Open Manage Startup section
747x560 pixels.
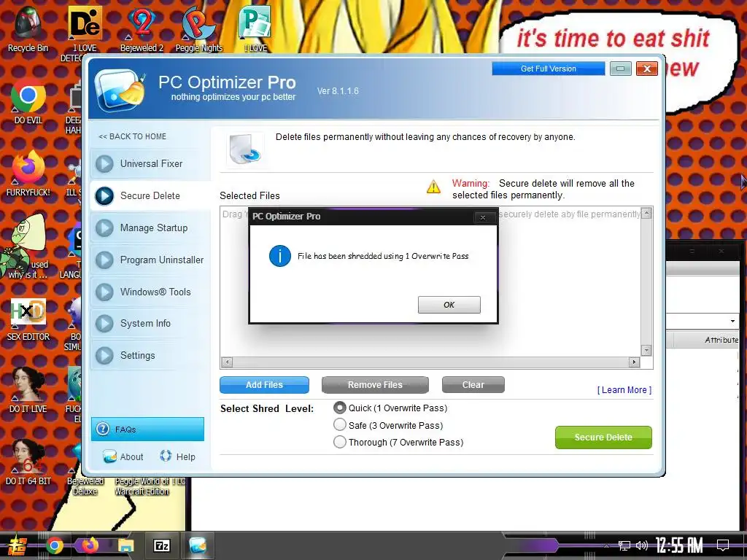pos(150,227)
